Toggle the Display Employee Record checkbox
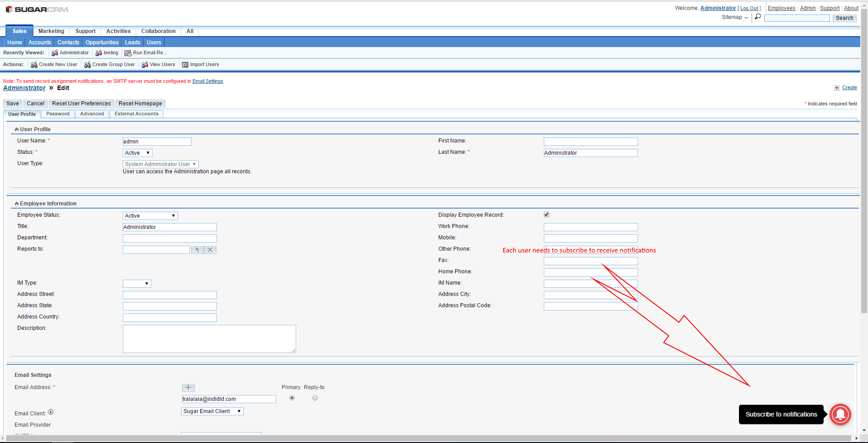This screenshot has width=868, height=443. pyautogui.click(x=547, y=215)
